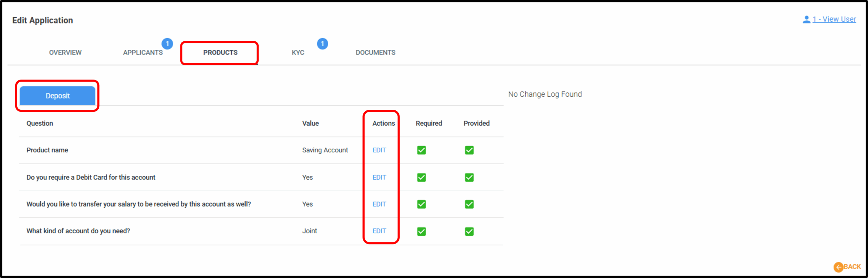Click the notification badge on the KYC tab
868x278 pixels.
[x=322, y=44]
